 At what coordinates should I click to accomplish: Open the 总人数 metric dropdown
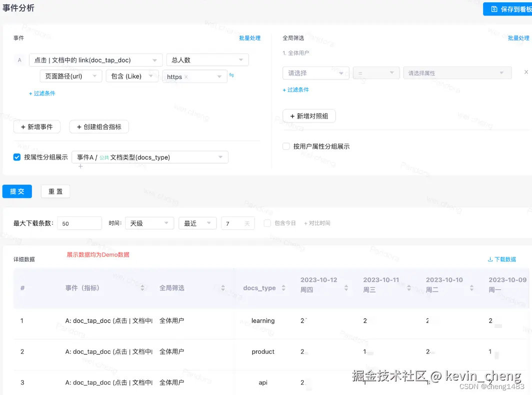[x=207, y=60]
